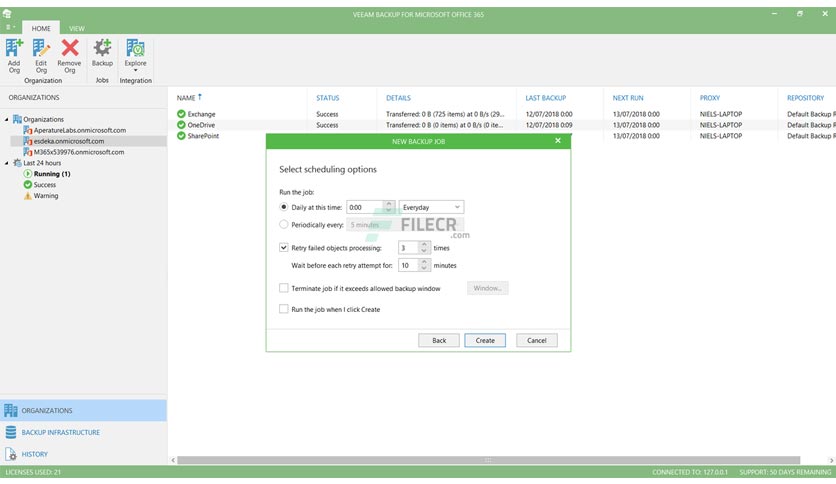Click the Running green play icon

28,174
